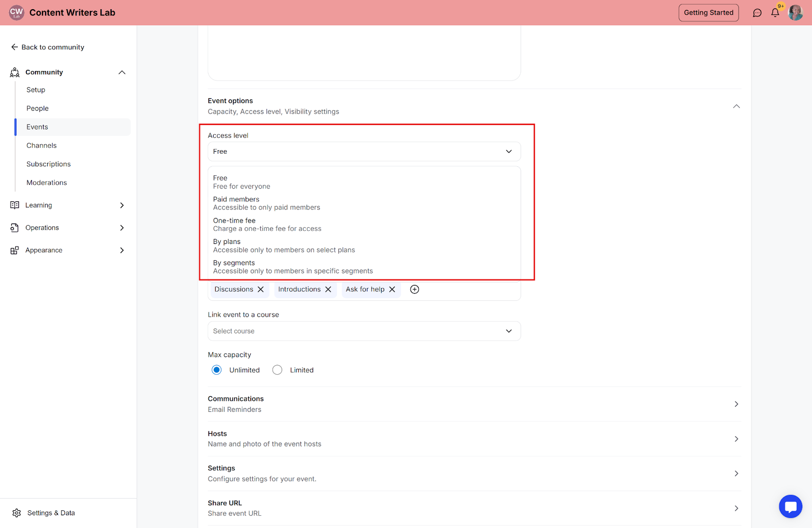
Task: Open the Access level dropdown
Action: point(364,152)
